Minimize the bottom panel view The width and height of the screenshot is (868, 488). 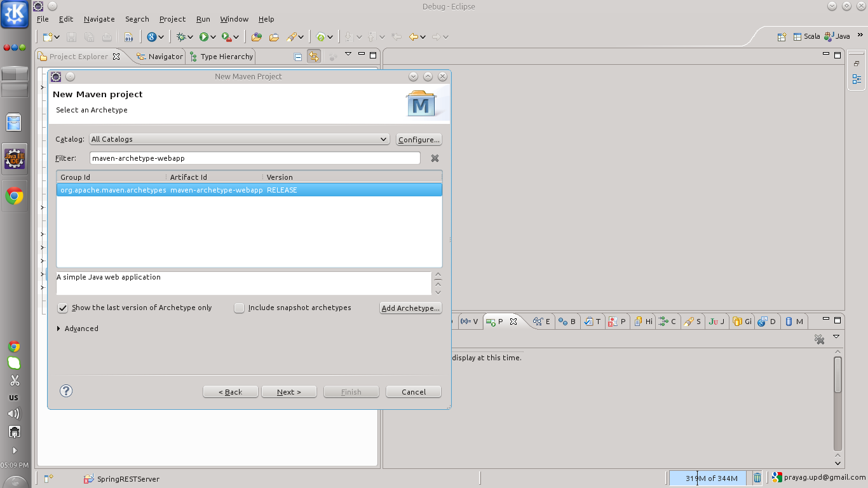(825, 320)
